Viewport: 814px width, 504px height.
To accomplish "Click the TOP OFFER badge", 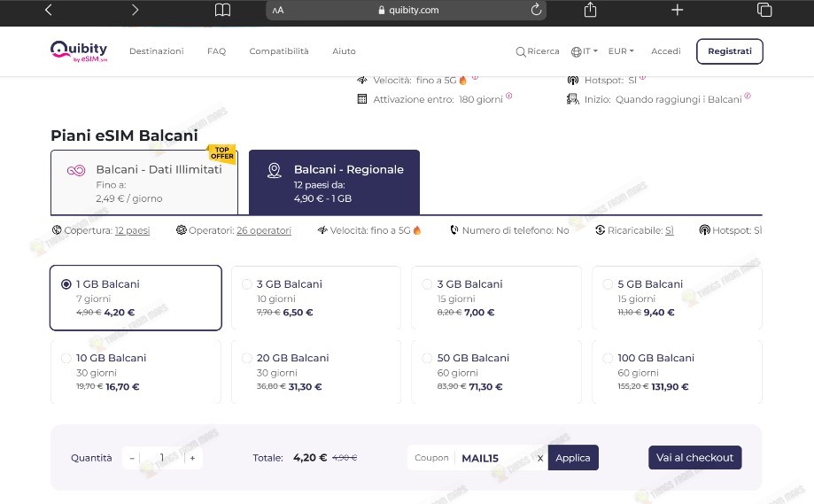I will 222,153.
